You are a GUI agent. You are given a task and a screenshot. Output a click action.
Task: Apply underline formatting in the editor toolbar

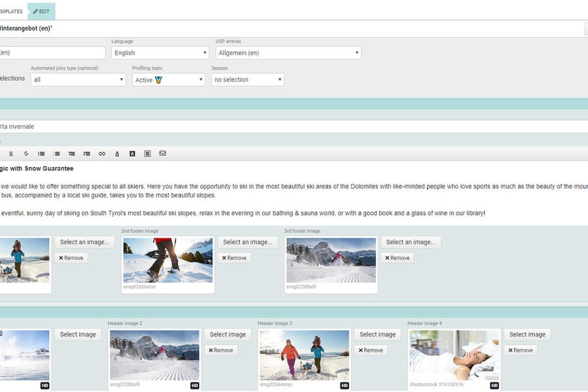11,154
